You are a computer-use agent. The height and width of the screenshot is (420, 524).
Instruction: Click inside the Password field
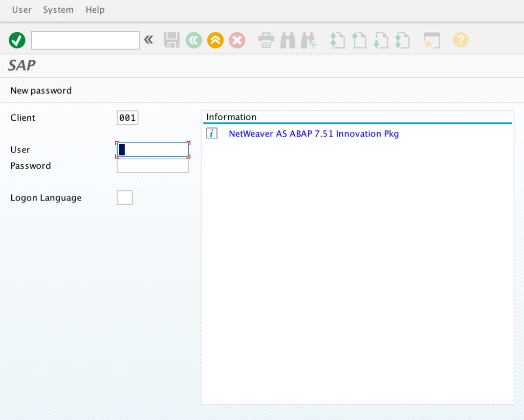click(152, 166)
